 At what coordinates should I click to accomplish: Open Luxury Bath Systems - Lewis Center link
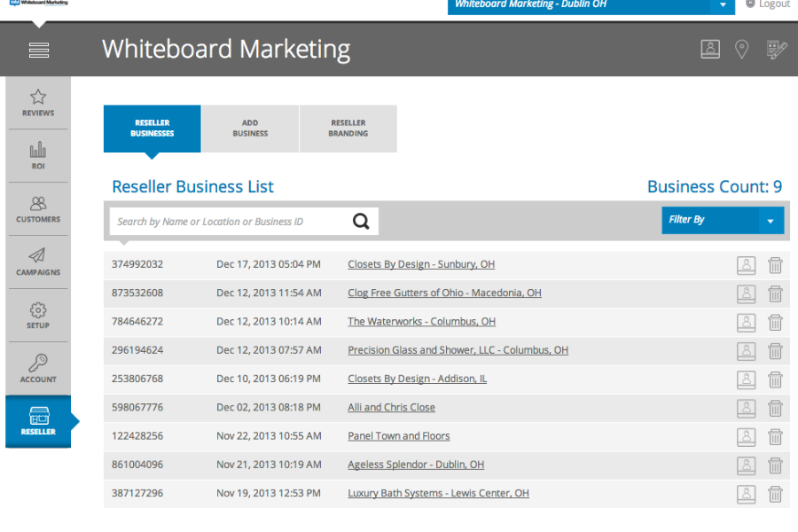(x=438, y=493)
